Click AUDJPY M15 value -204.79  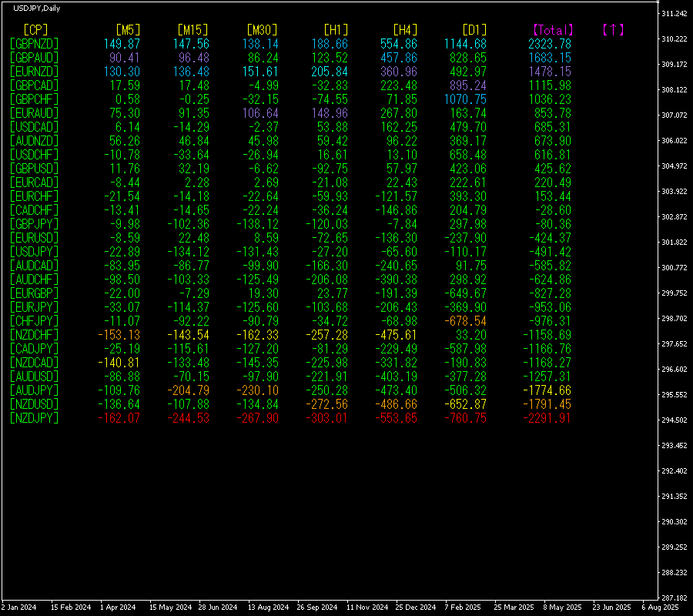tap(189, 390)
